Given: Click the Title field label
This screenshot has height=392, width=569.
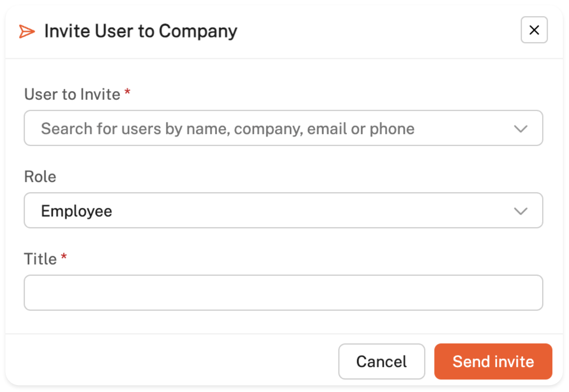Looking at the screenshot, I should tap(40, 259).
